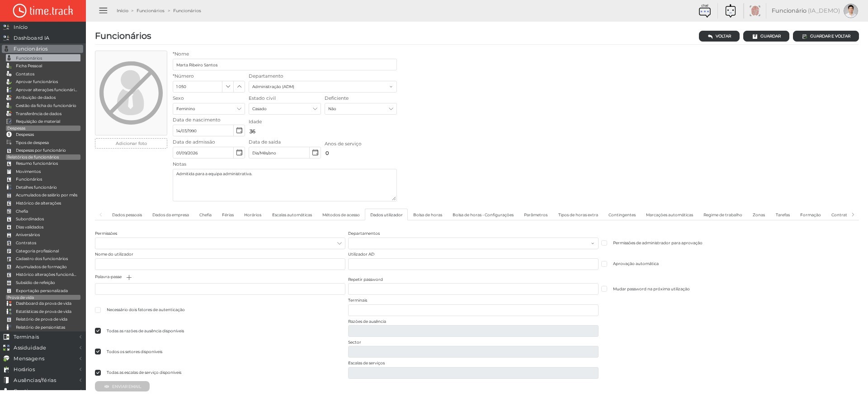This screenshot has width=868, height=396.
Task: Uncheck Todas as razões de ausência disponíveis
Action: (98, 331)
